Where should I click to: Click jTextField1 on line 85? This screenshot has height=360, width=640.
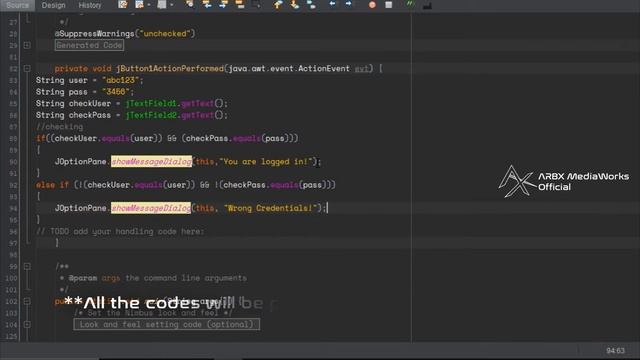[x=151, y=104]
